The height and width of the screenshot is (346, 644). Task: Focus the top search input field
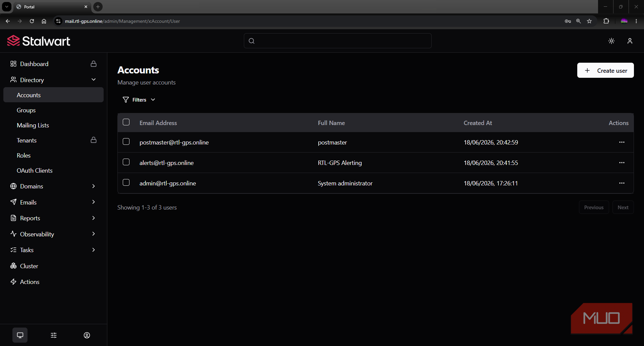pyautogui.click(x=337, y=41)
